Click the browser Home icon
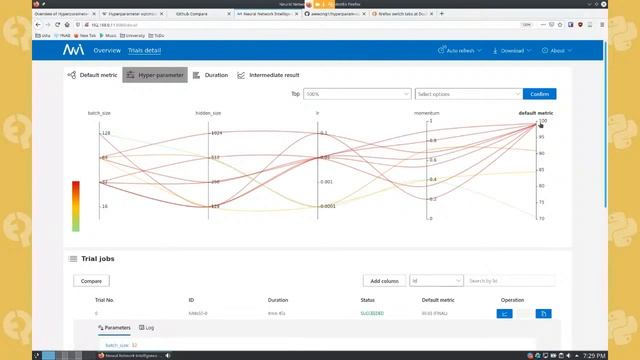 coord(67,25)
